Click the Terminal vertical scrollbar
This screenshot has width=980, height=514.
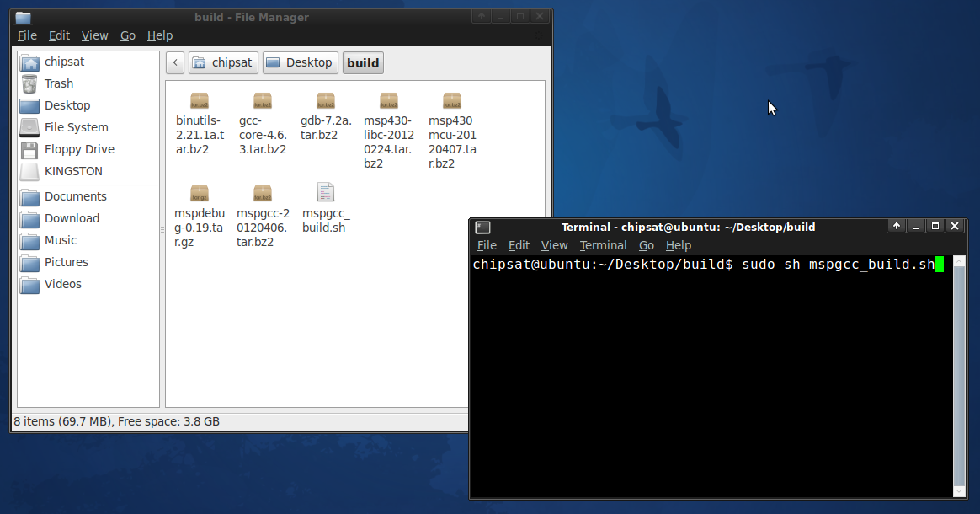[x=960, y=375]
